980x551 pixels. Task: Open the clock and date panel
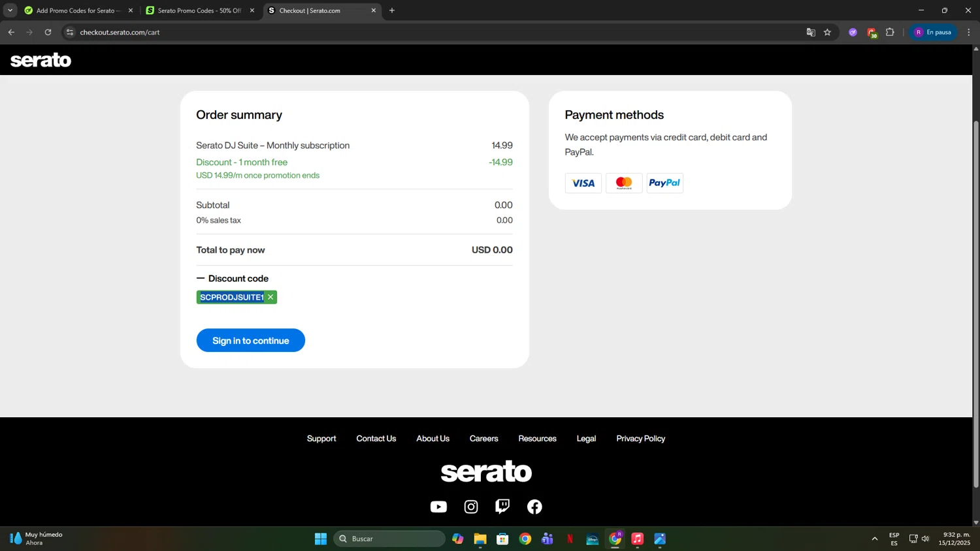pyautogui.click(x=954, y=539)
